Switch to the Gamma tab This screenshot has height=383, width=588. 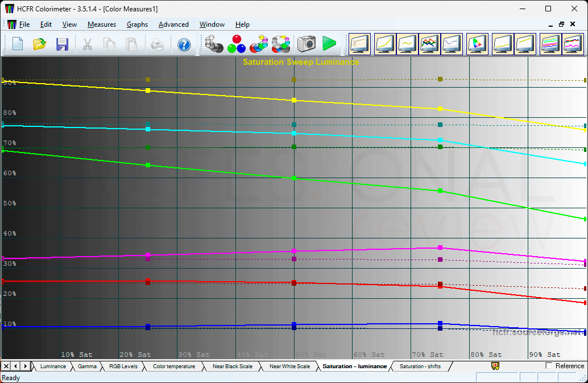(87, 366)
